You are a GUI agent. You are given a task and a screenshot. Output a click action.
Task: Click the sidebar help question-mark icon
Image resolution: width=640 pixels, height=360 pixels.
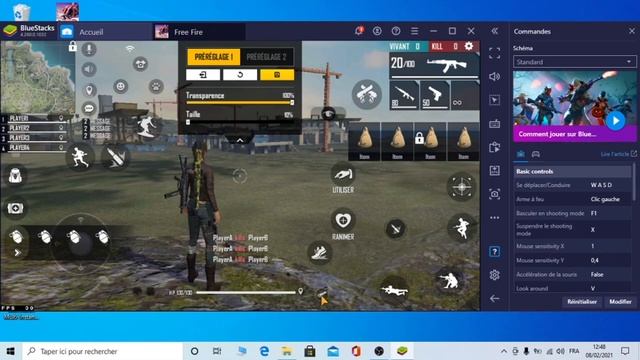coord(494,251)
